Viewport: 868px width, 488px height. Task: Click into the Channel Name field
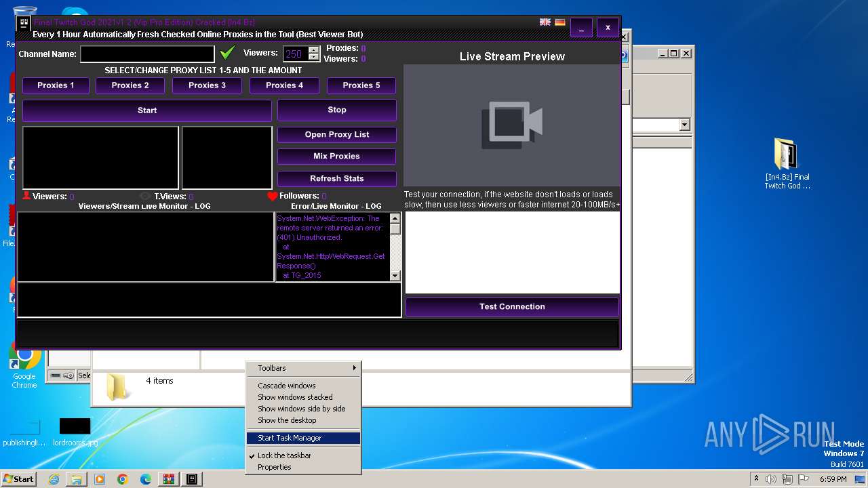(x=147, y=54)
